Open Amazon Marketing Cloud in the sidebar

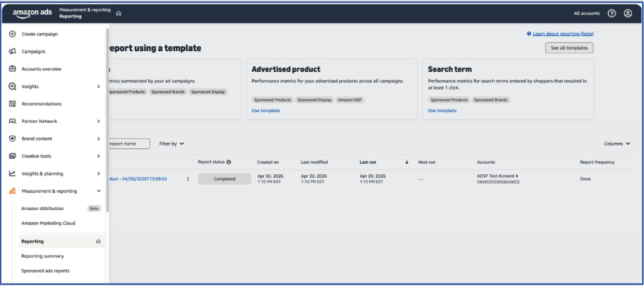(48, 223)
